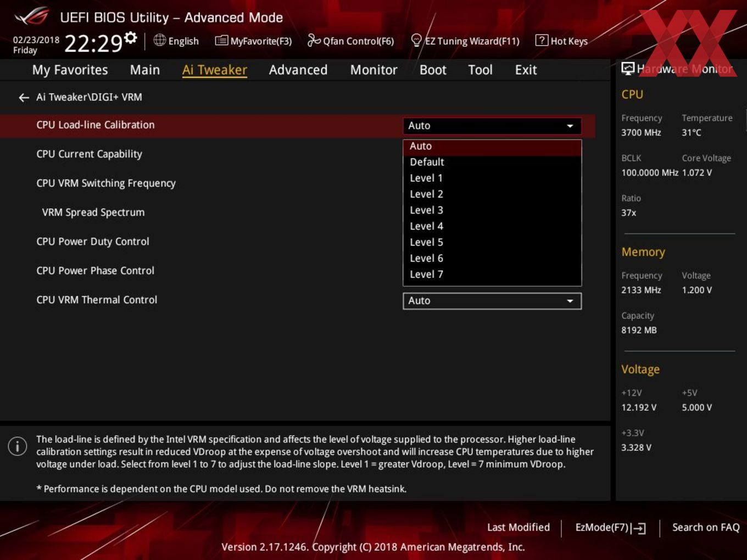The height and width of the screenshot is (560, 747).
Task: Click the Version 2.17.1246 copyright text
Action: click(373, 547)
